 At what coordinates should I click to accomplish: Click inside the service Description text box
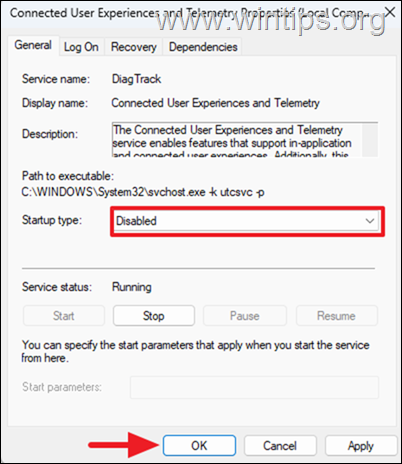click(x=237, y=139)
